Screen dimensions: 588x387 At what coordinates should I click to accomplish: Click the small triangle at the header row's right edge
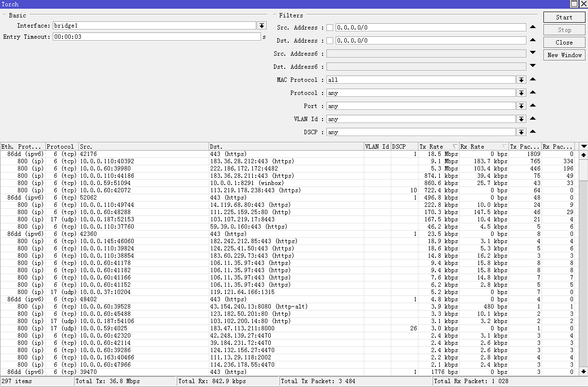584,146
